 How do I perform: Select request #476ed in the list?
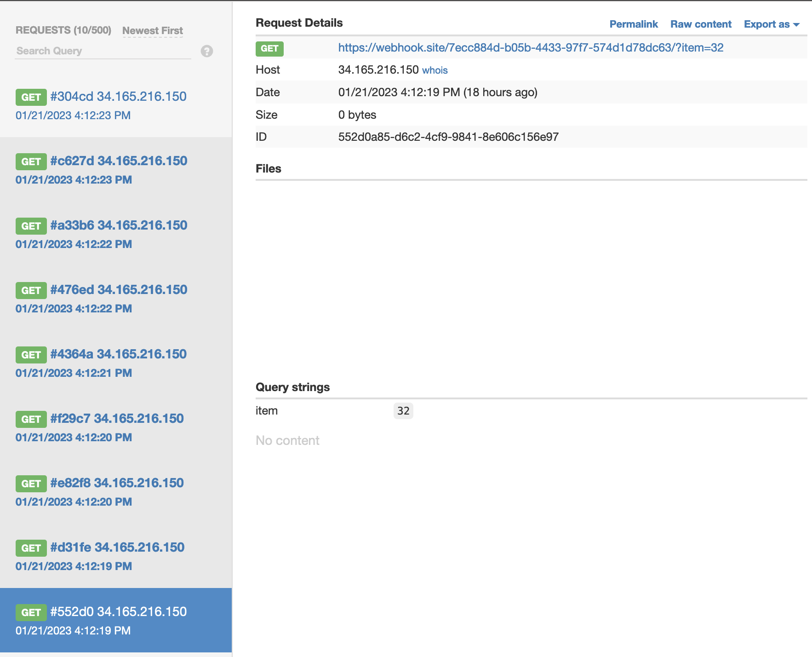click(x=119, y=290)
